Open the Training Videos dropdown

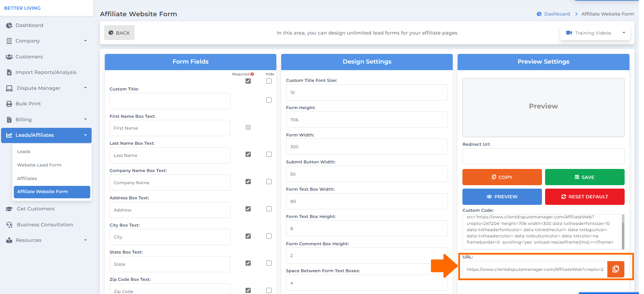pyautogui.click(x=595, y=33)
